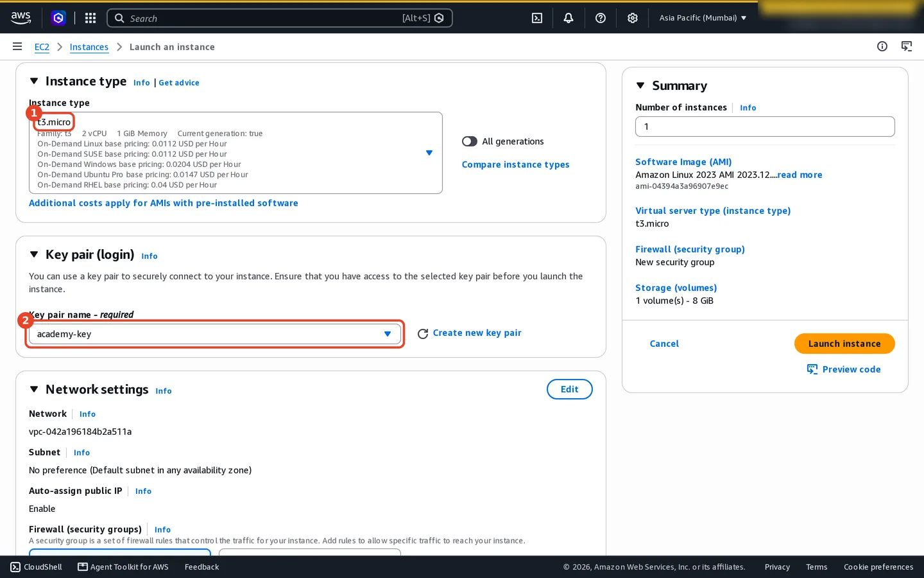Screen dimensions: 924x578
Task: Open the settings gear icon
Action: 633,18
